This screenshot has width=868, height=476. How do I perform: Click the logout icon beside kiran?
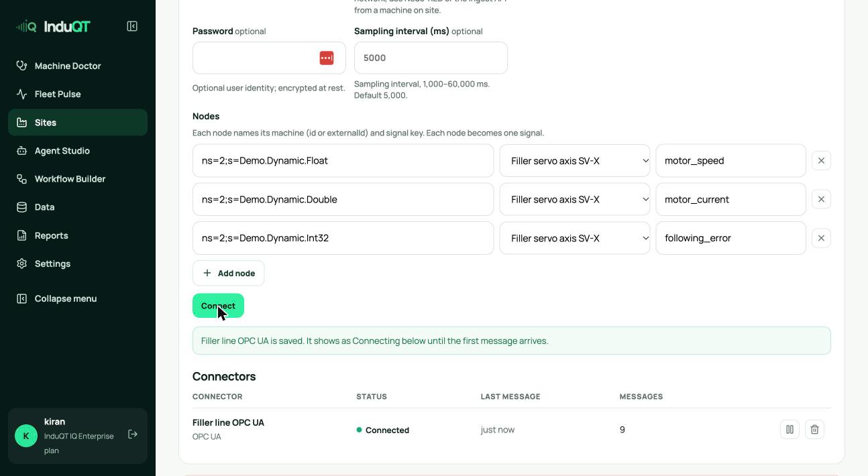coord(133,434)
